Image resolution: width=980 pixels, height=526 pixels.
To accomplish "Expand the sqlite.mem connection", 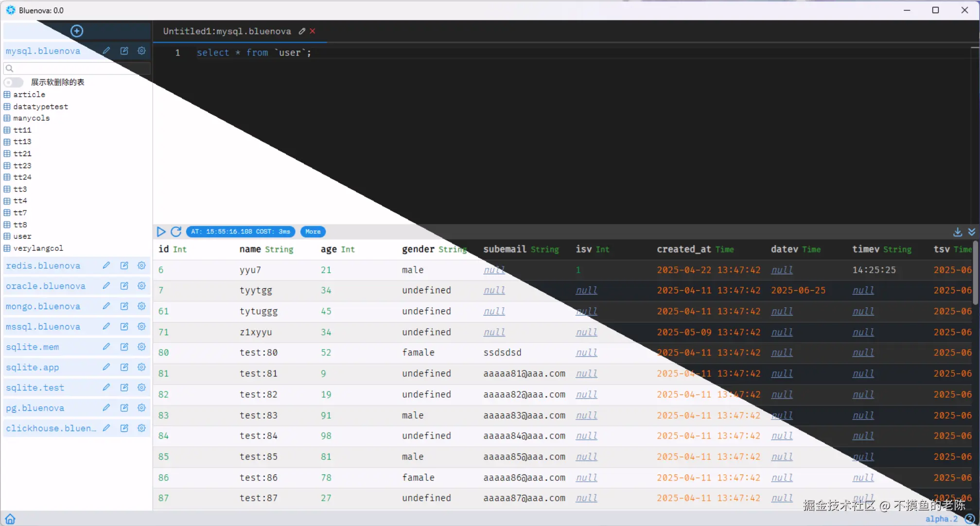I will point(32,347).
